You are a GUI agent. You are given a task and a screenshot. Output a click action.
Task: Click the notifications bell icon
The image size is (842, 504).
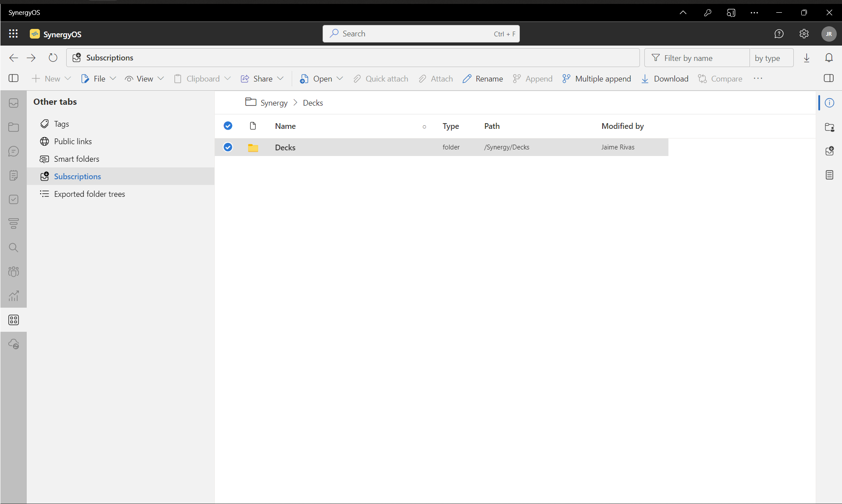coord(828,58)
